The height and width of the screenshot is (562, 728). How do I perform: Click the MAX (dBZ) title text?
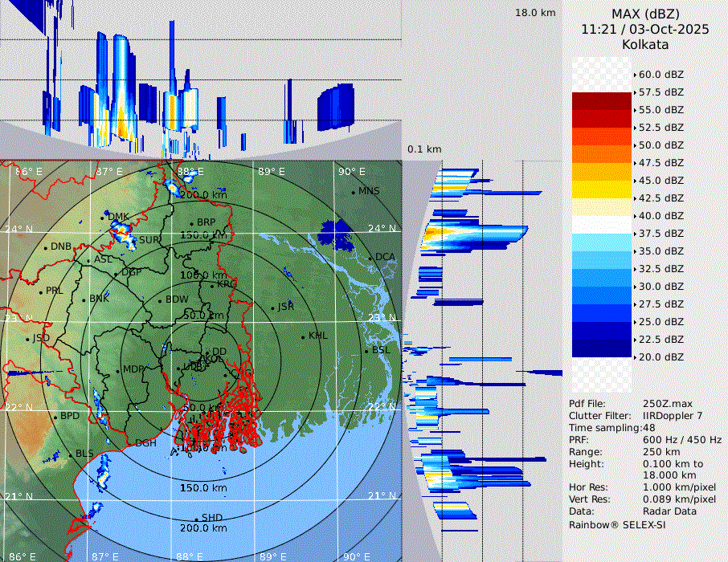click(645, 14)
